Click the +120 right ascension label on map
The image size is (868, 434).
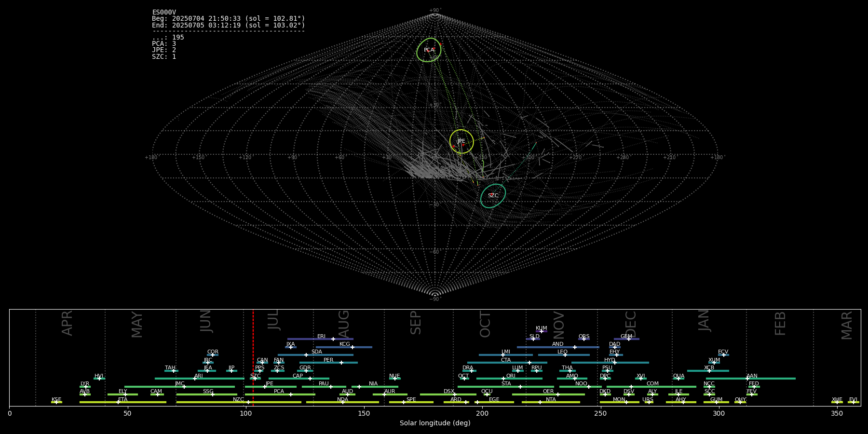pos(245,157)
